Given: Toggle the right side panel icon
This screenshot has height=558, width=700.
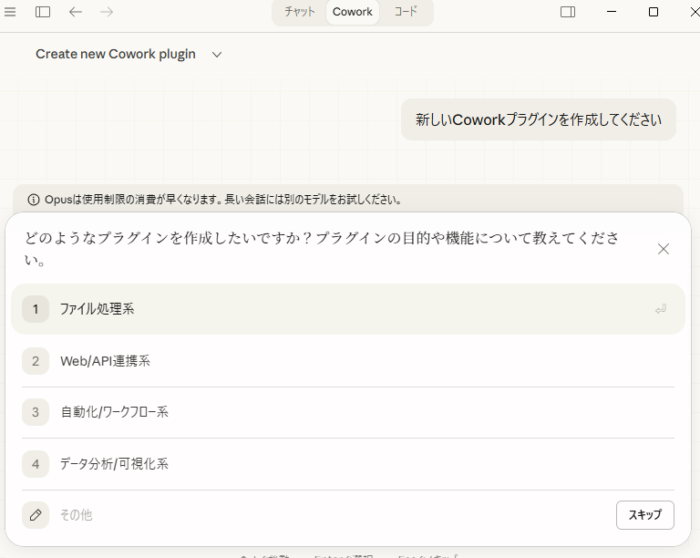Looking at the screenshot, I should click(x=567, y=12).
